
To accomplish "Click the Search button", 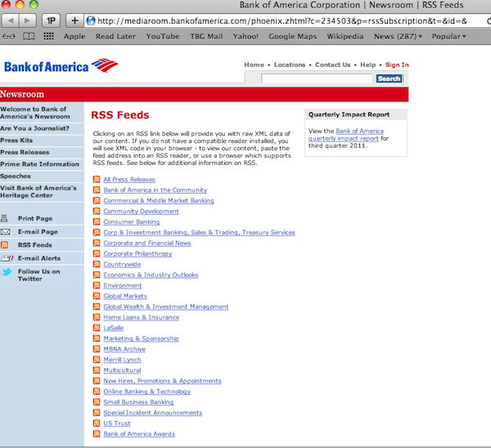I will pyautogui.click(x=389, y=78).
